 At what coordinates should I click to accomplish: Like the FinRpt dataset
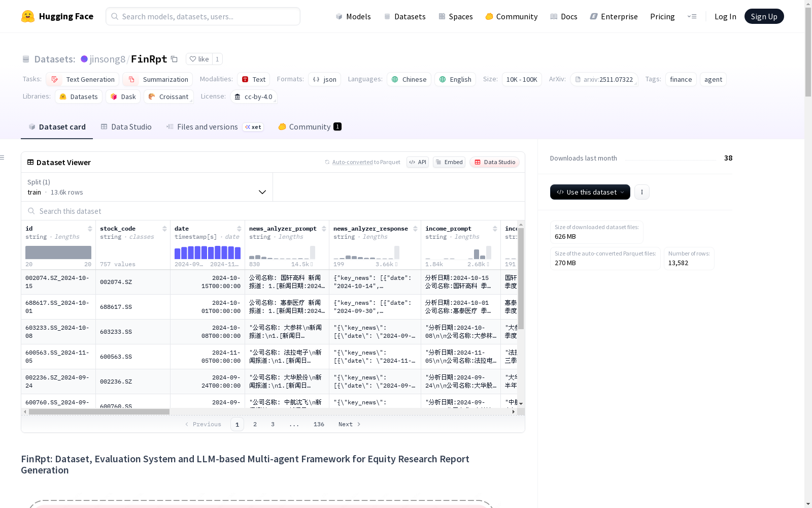tap(199, 59)
